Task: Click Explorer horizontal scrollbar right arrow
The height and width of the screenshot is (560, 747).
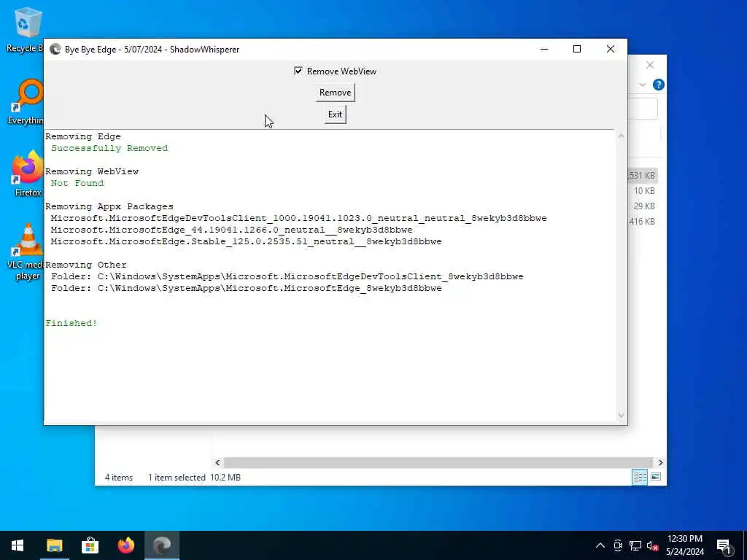Action: pos(660,462)
